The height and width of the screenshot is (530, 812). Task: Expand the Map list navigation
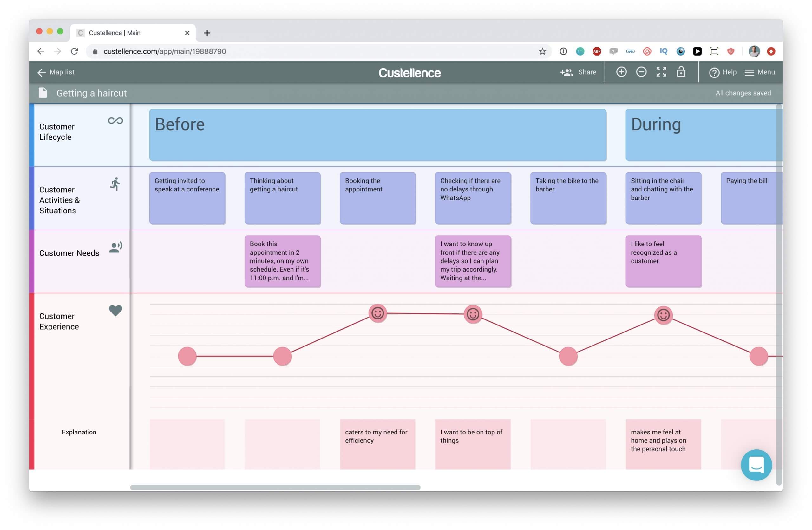55,72
